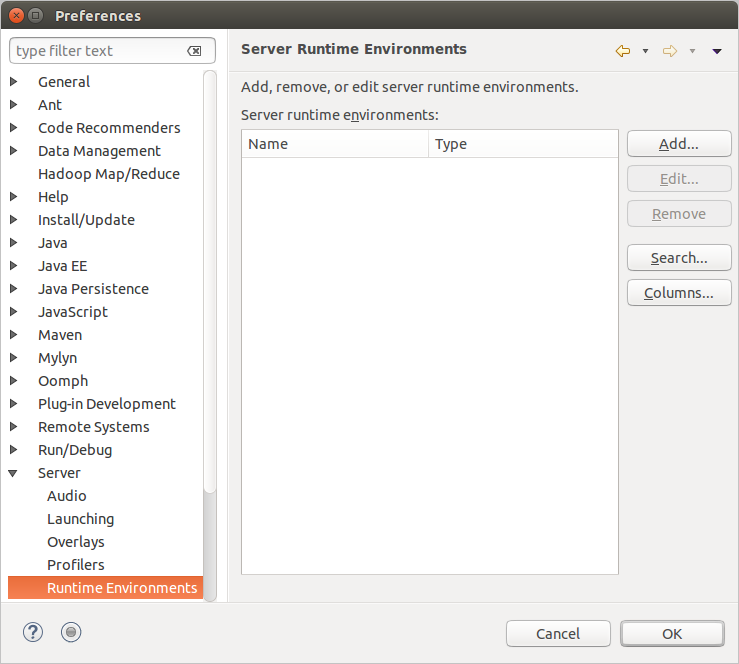Click the Add... button
This screenshot has height=664, width=739.
click(679, 144)
